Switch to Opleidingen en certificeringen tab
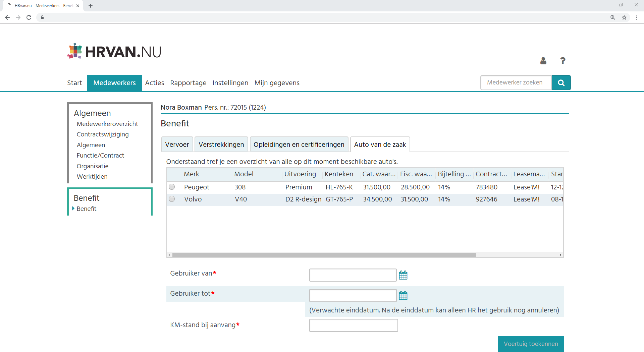 (x=299, y=144)
